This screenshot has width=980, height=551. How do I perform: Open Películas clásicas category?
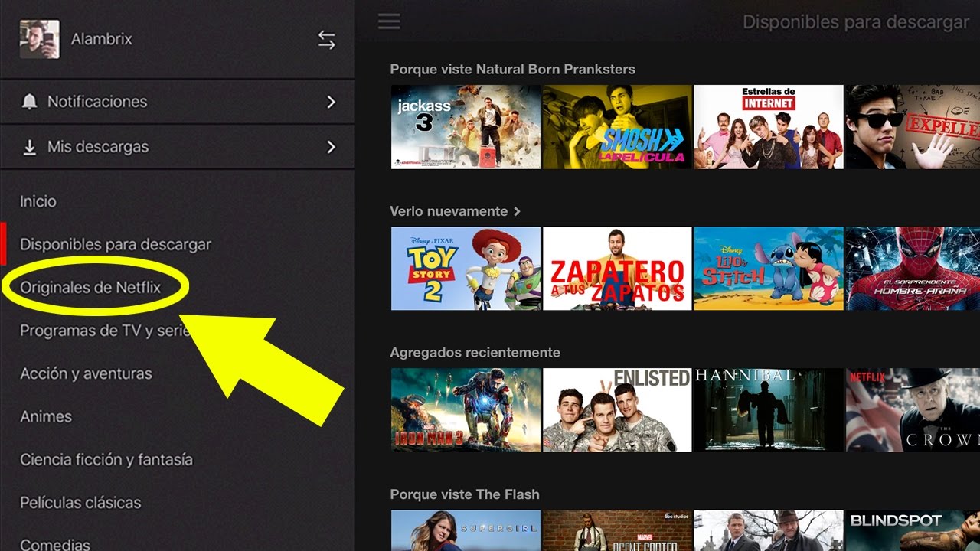(80, 502)
